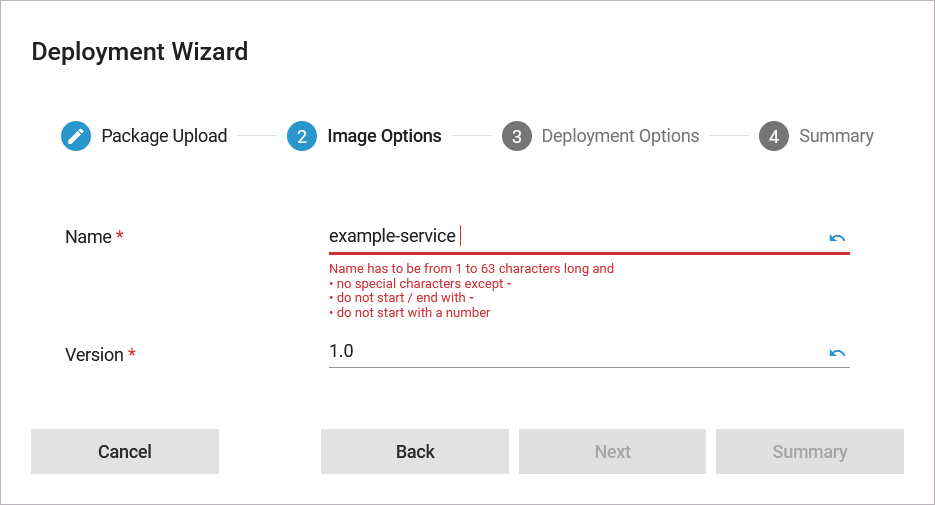Focus the Name input containing example-service

[570, 237]
